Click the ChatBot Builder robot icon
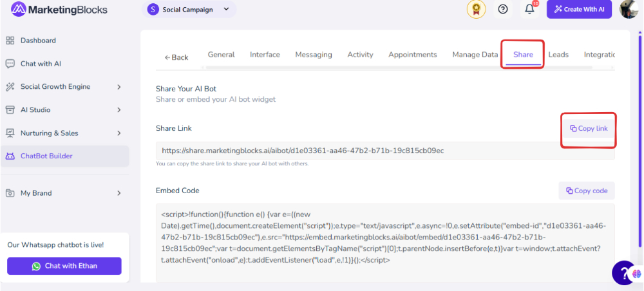 10,156
